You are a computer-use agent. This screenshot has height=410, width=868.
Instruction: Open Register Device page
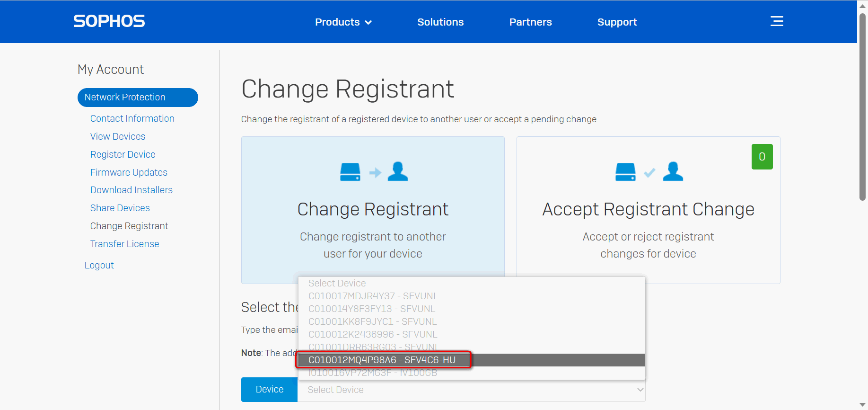pos(123,154)
